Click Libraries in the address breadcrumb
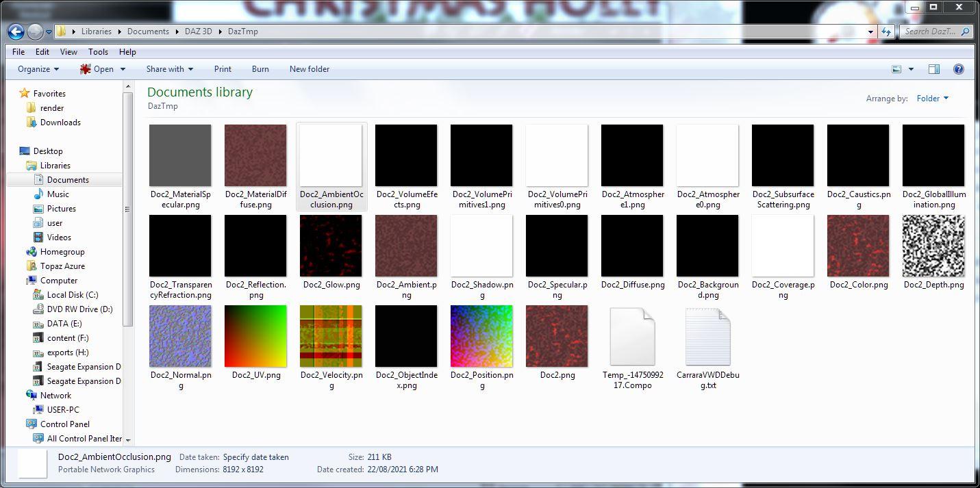 [x=97, y=31]
